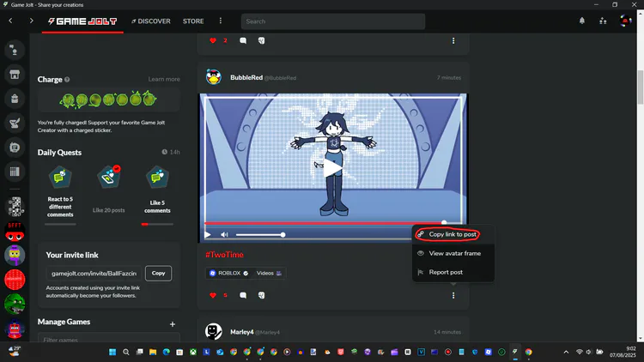Select View avatar frame
The height and width of the screenshot is (362, 644).
[x=453, y=253]
